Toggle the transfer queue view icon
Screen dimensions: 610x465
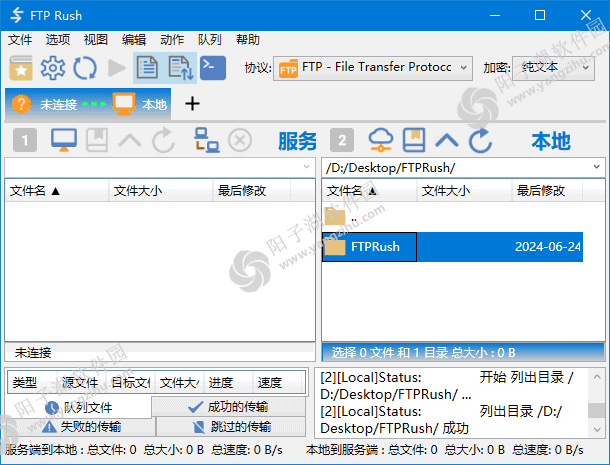(181, 68)
